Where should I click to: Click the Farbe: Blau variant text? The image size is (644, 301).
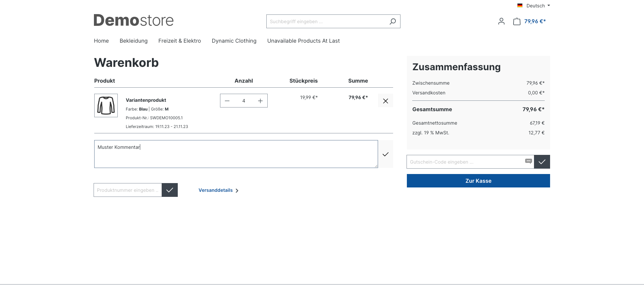click(137, 109)
